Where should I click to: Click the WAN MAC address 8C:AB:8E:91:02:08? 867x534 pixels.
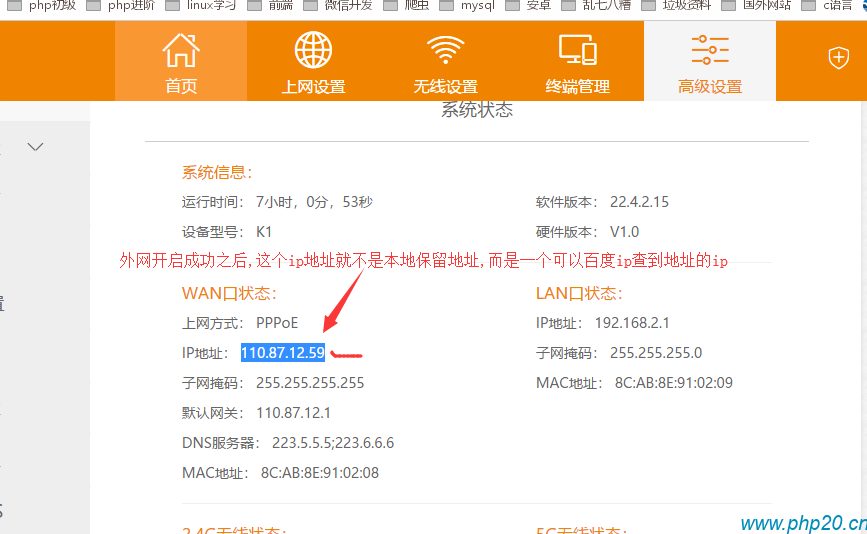[x=320, y=473]
